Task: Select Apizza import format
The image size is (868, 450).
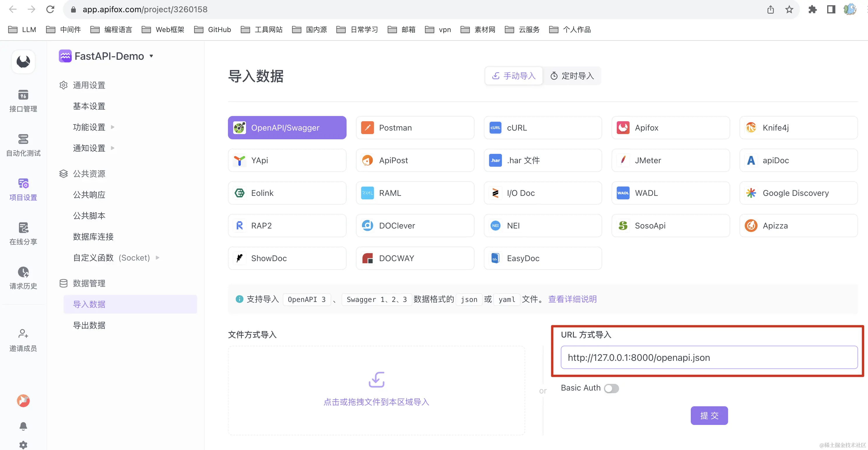Action: pos(799,226)
